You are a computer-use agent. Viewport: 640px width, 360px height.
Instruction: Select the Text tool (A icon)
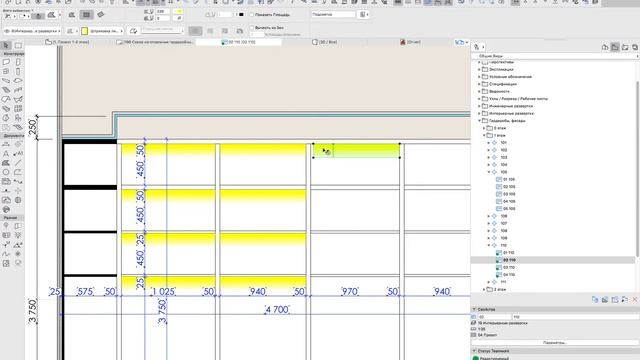coord(6,153)
